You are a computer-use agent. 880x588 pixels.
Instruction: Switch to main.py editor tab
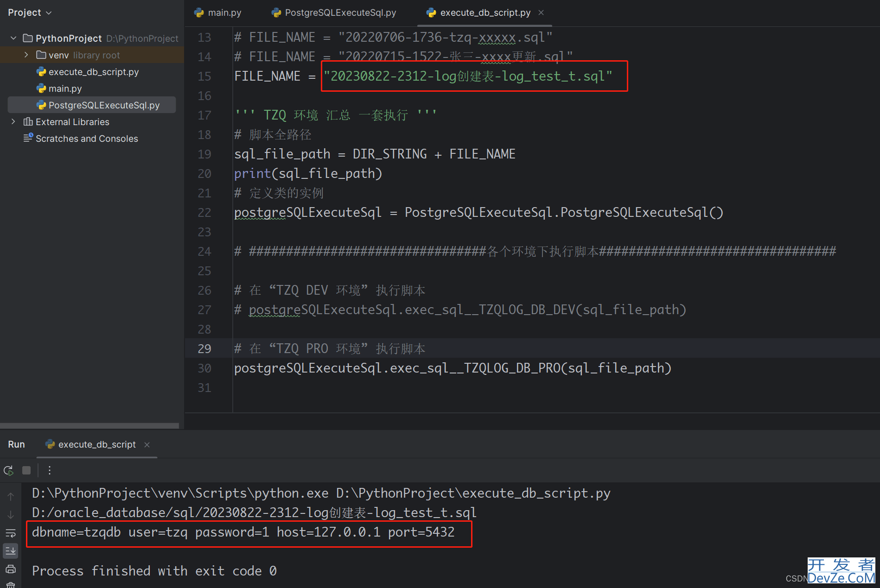(218, 13)
